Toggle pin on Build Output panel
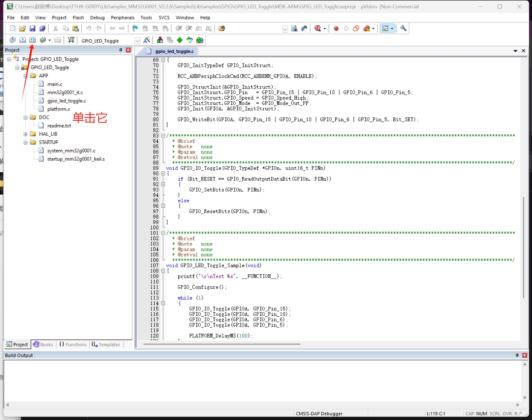This screenshot has height=420, width=532. pyautogui.click(x=517, y=355)
